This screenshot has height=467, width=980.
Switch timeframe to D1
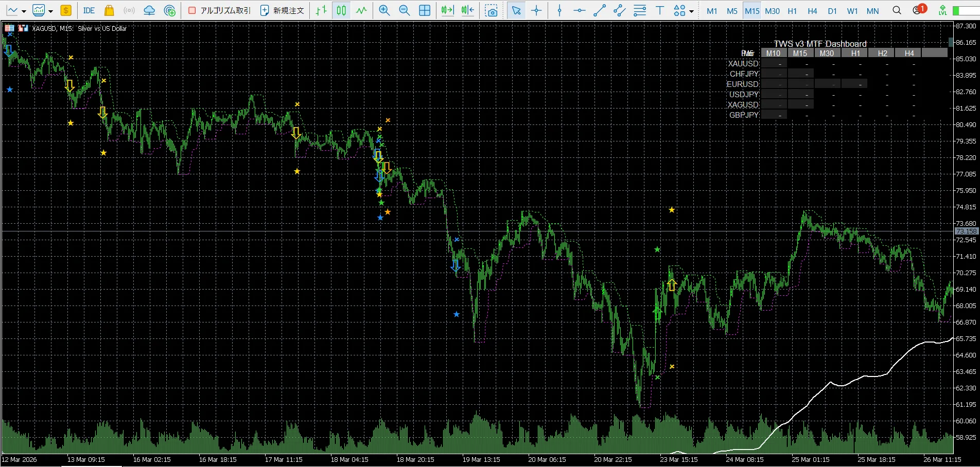(832, 11)
